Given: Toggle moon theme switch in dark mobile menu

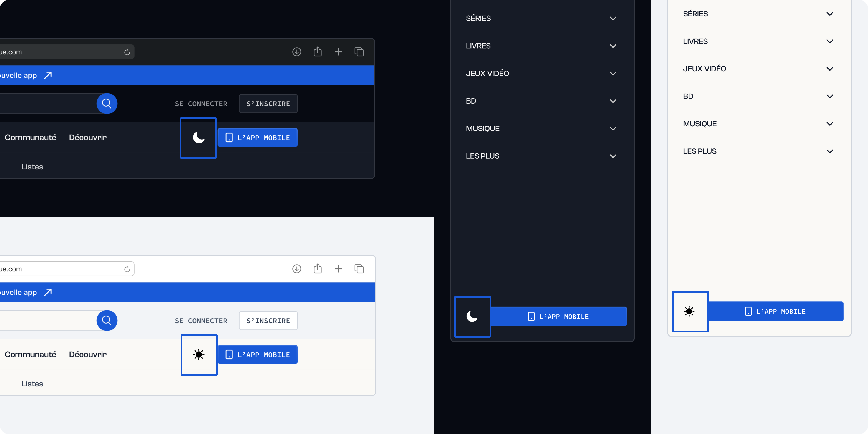Looking at the screenshot, I should (x=472, y=316).
